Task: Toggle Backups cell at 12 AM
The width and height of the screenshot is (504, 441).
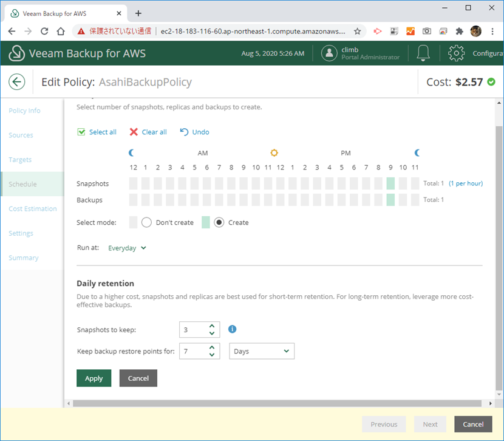Action: click(133, 200)
